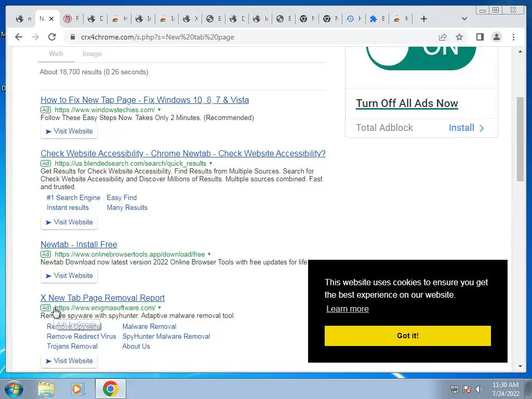Click Visit Website under blendedsearch ad
The height and width of the screenshot is (399, 532).
[x=69, y=222]
